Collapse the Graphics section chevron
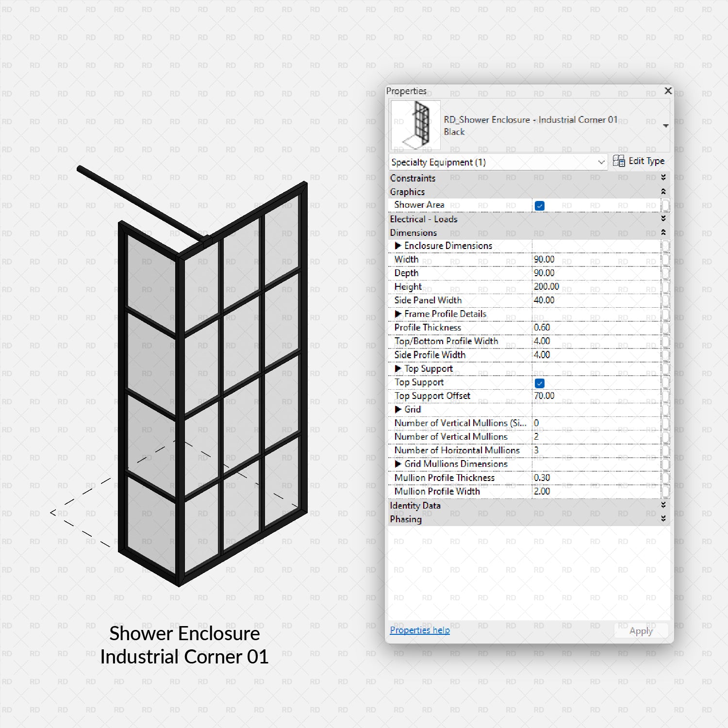 click(664, 192)
